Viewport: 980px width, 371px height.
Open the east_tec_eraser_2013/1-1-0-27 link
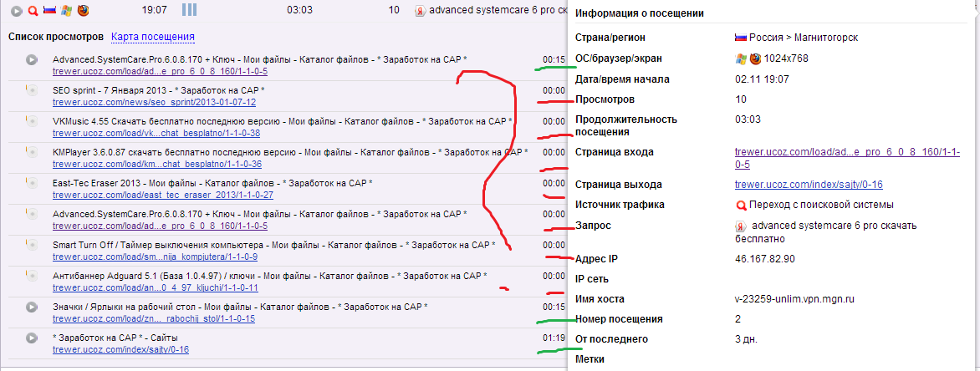click(x=163, y=195)
